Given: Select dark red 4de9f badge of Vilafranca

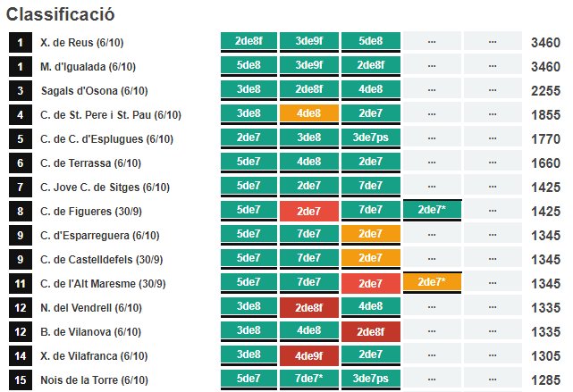Looking at the screenshot, I should click(308, 355).
